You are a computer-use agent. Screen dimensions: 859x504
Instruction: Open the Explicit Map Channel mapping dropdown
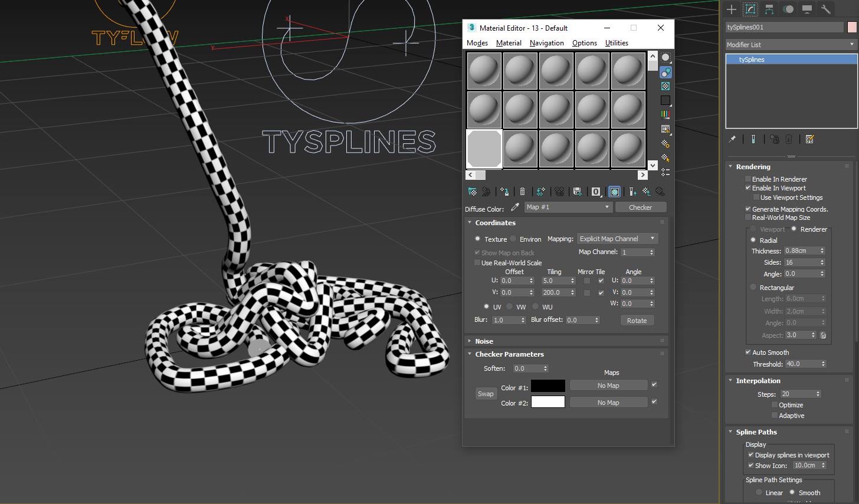pos(617,239)
